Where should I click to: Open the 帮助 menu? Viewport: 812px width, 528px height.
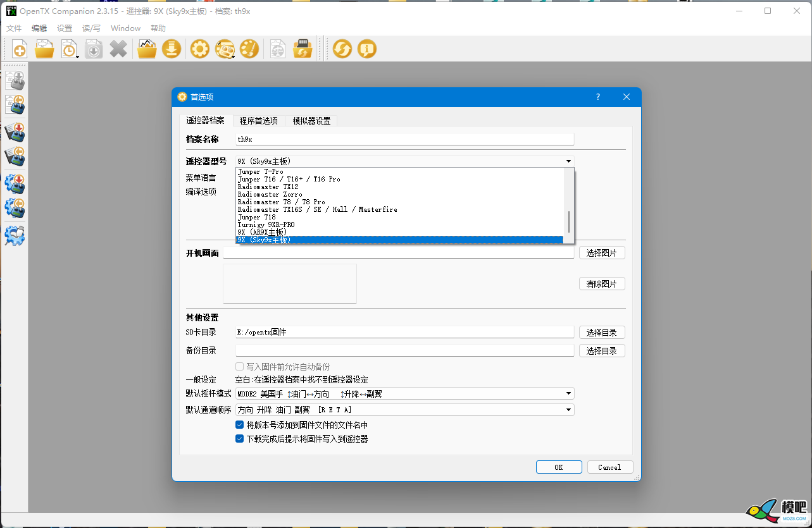point(158,28)
